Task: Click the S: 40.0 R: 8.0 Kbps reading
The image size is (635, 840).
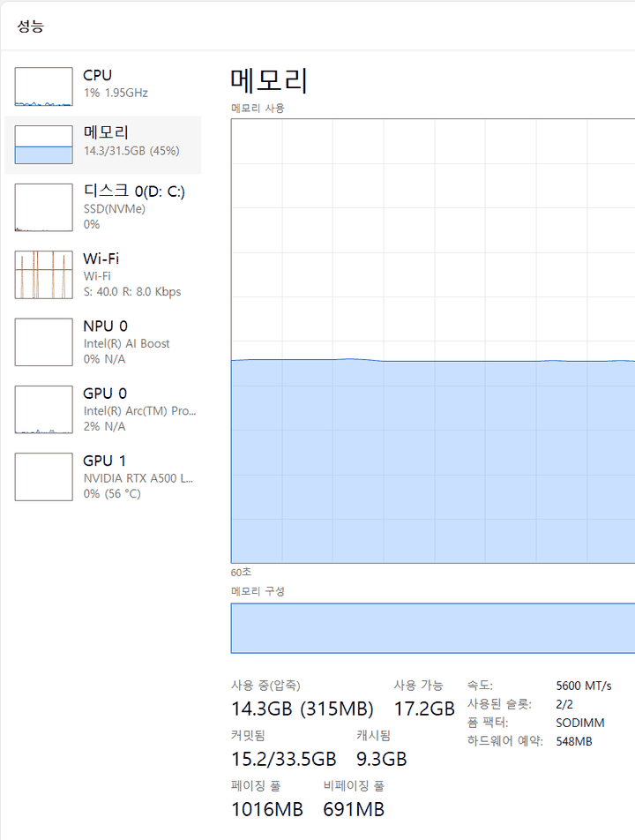Action: click(132, 292)
